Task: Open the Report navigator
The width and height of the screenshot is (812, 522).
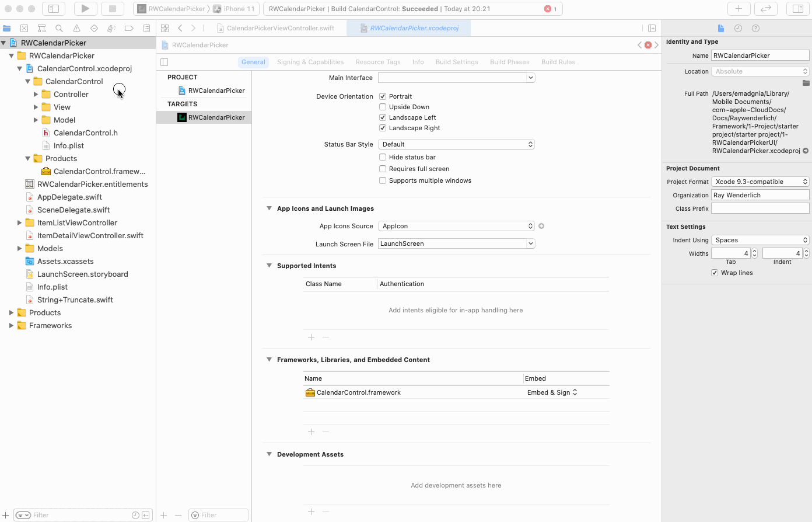Action: [x=146, y=28]
